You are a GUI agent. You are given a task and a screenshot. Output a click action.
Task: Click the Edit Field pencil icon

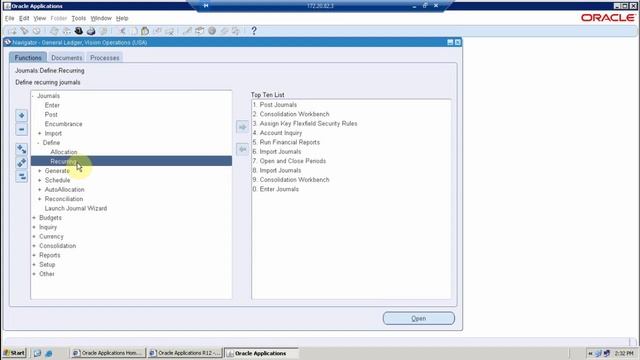[x=187, y=31]
